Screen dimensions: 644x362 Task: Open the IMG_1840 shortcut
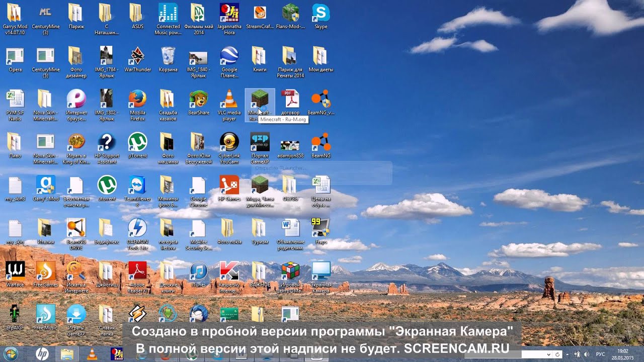coord(199,62)
